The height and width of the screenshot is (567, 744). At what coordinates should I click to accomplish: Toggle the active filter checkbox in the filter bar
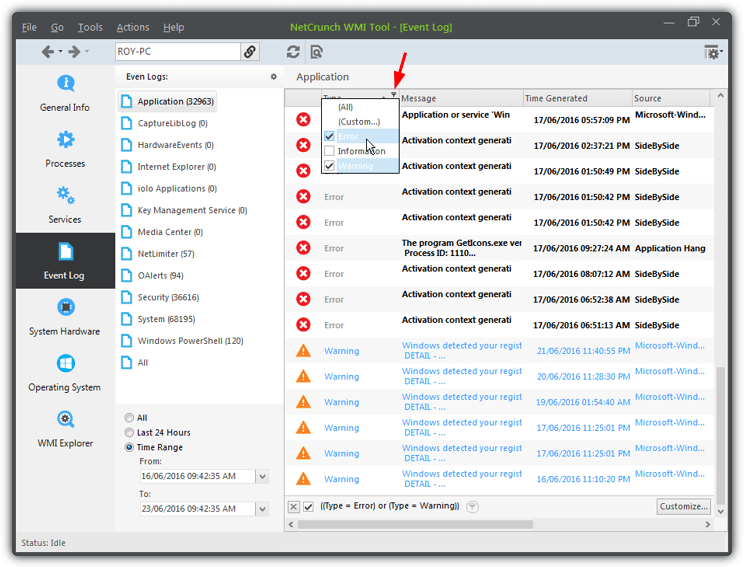tap(308, 507)
